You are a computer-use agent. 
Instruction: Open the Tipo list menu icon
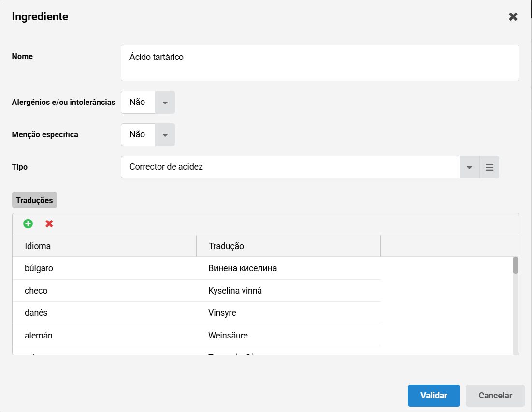pyautogui.click(x=489, y=167)
